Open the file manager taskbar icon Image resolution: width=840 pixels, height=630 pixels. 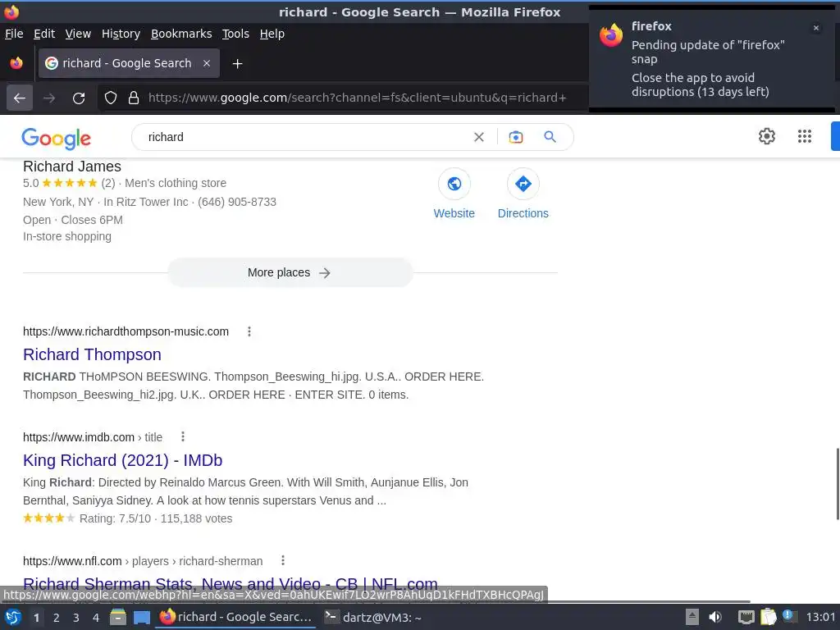pyautogui.click(x=118, y=617)
